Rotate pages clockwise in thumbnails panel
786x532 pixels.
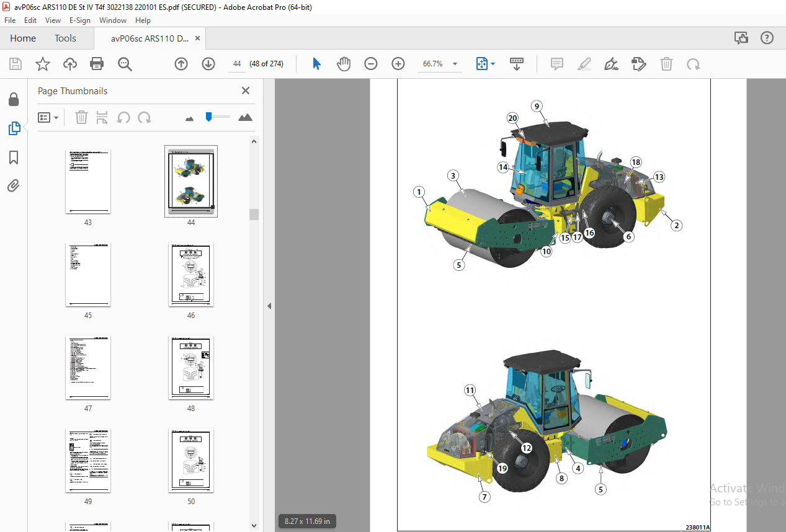[x=145, y=117]
